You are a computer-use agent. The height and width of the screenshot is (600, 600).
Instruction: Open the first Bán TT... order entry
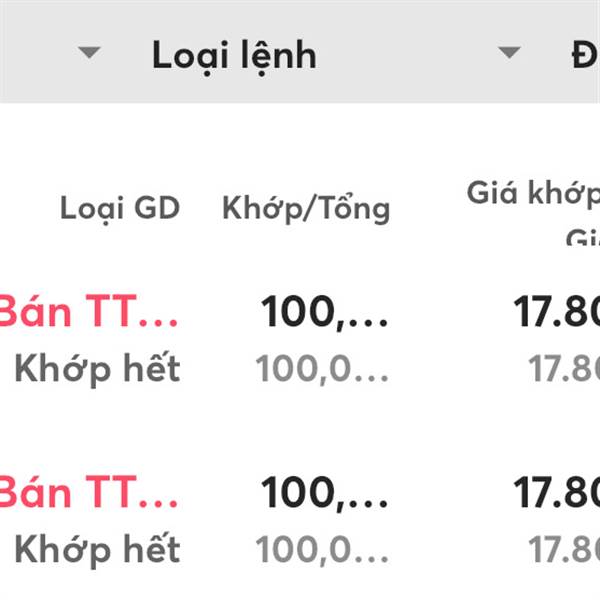click(88, 311)
